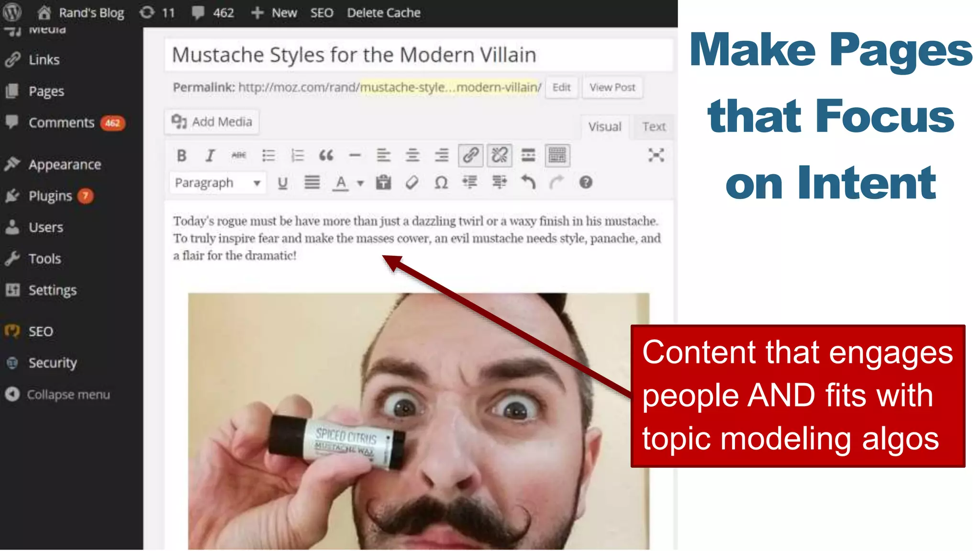Open the updates indicator showing 11

tap(157, 13)
